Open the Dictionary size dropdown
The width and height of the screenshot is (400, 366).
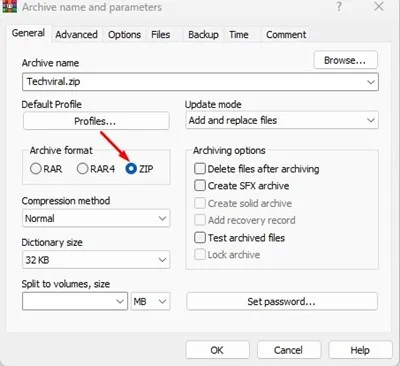pos(96,260)
